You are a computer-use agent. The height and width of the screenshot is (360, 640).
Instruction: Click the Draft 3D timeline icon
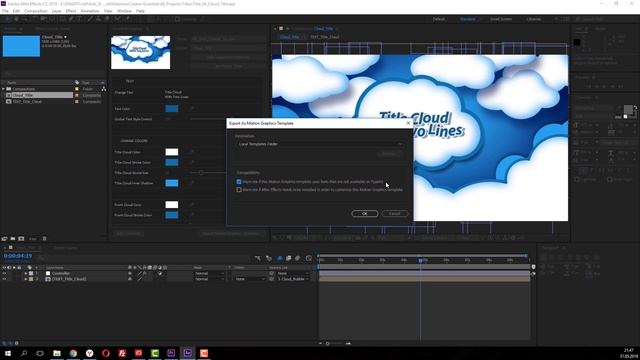point(269,258)
